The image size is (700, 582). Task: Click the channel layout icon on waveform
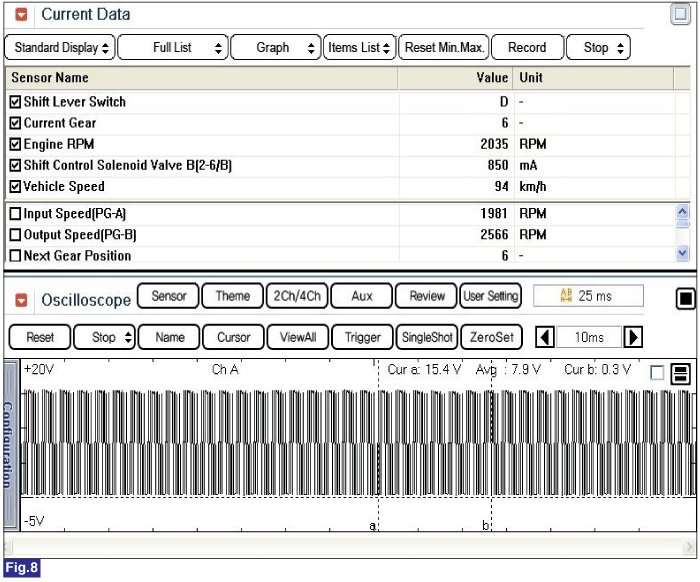point(680,373)
